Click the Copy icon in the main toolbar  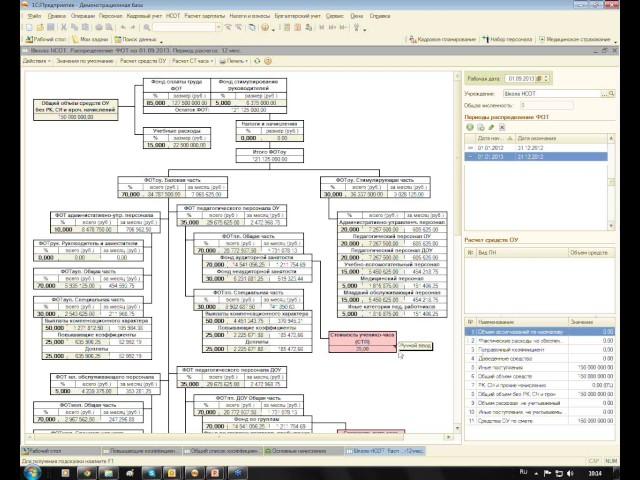74,27
